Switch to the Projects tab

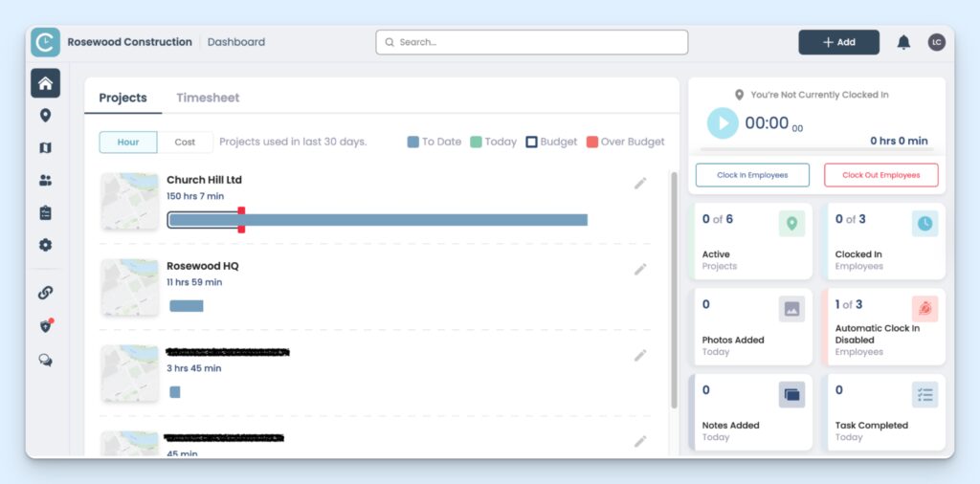tap(123, 99)
